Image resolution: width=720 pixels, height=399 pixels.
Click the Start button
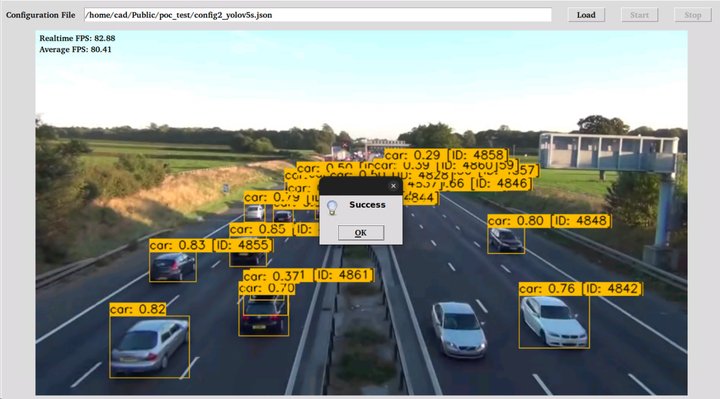tap(639, 15)
